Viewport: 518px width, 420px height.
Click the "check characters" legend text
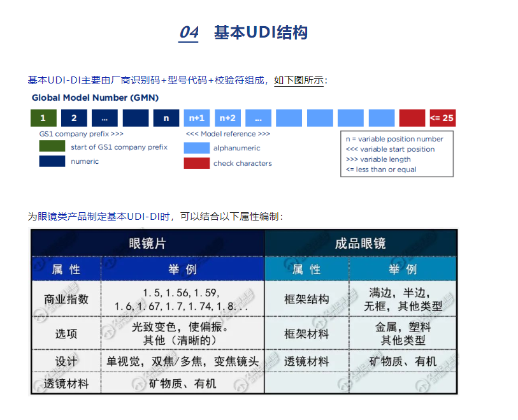pos(243,163)
